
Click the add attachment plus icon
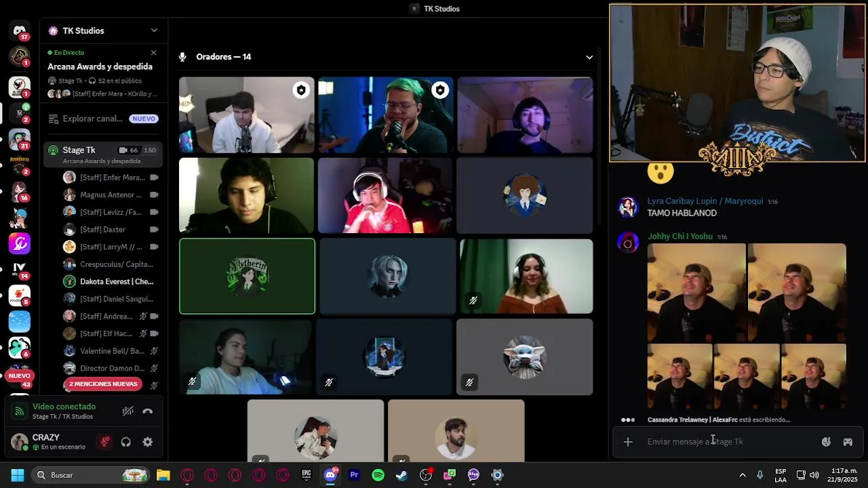tap(628, 442)
